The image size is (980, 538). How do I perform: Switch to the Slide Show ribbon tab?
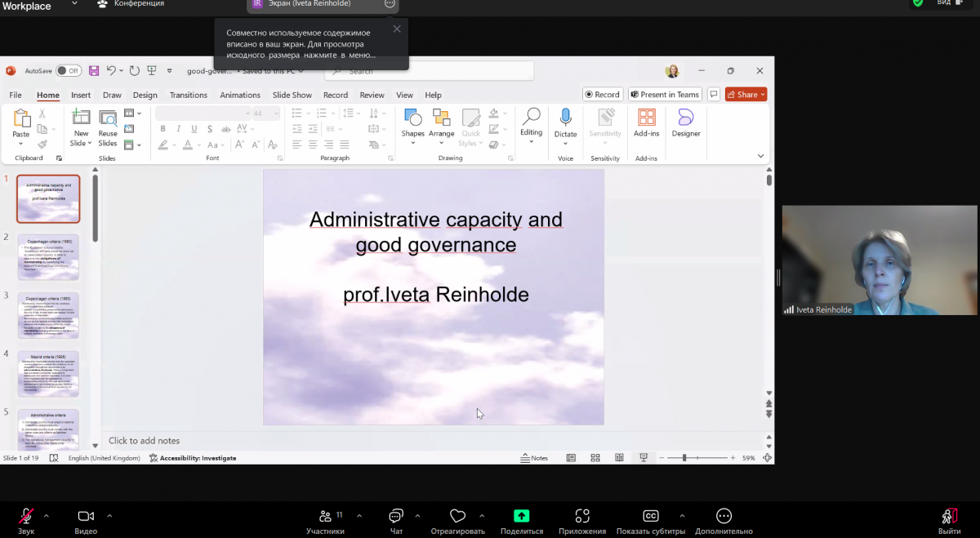click(x=292, y=95)
